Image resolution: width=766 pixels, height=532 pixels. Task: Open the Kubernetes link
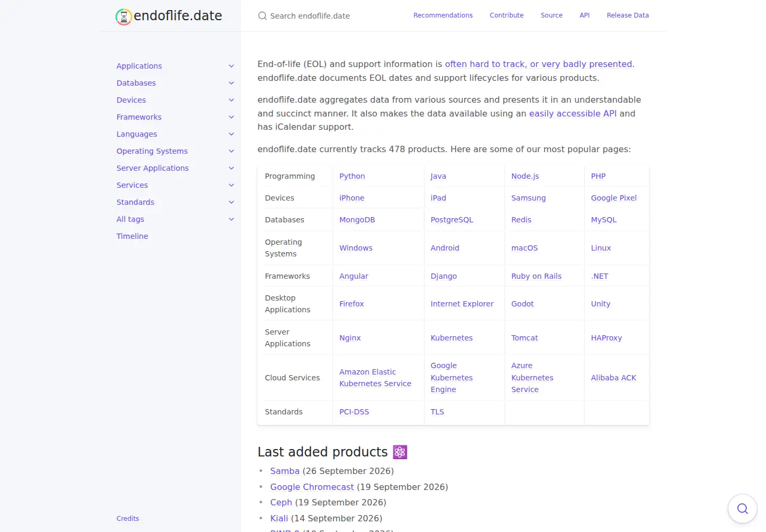pyautogui.click(x=452, y=338)
